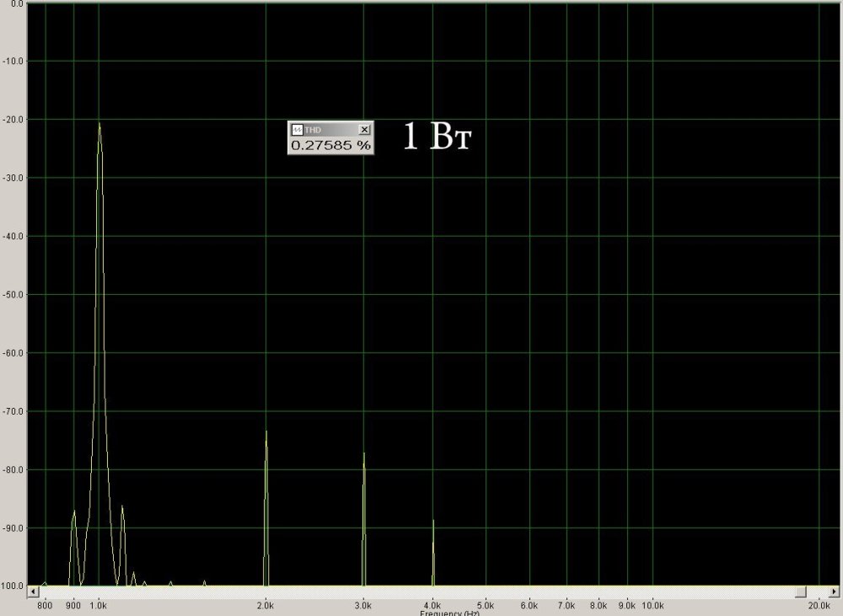843x616 pixels.
Task: Click the 0.0 amplitude axis label
Action: 15,4
